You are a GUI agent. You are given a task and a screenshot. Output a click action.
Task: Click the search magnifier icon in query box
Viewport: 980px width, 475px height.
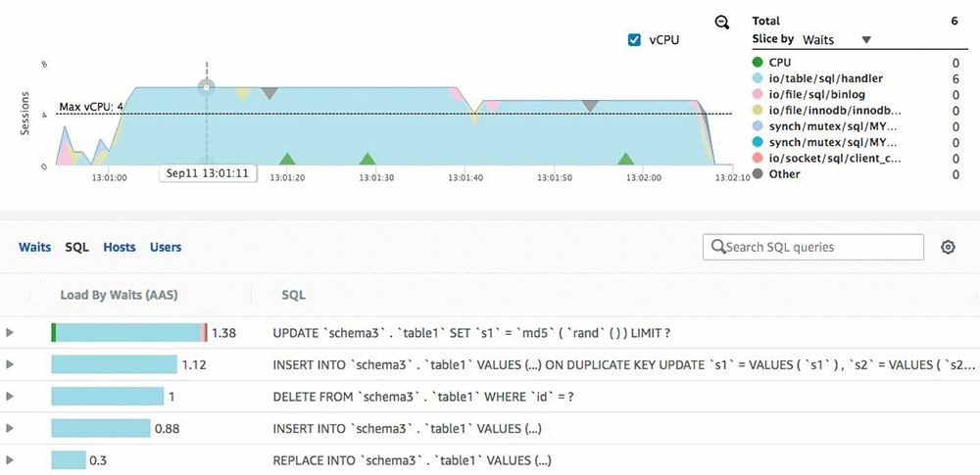(x=718, y=247)
